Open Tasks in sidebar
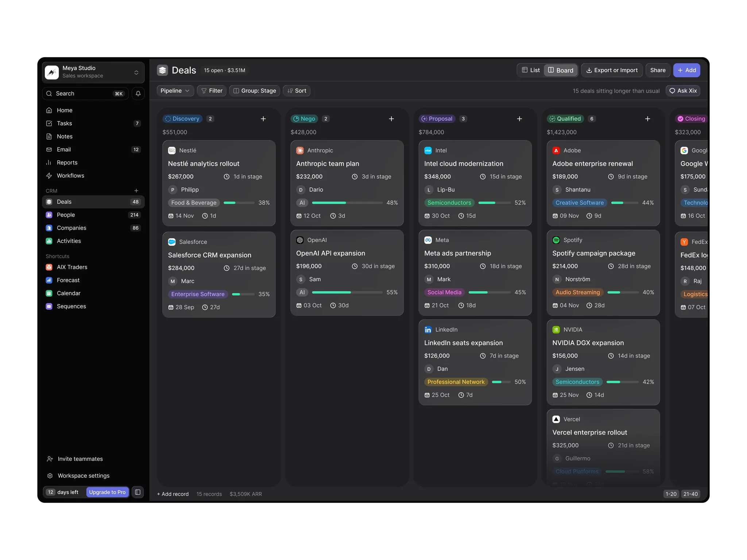This screenshot has height=560, width=747. click(93, 124)
